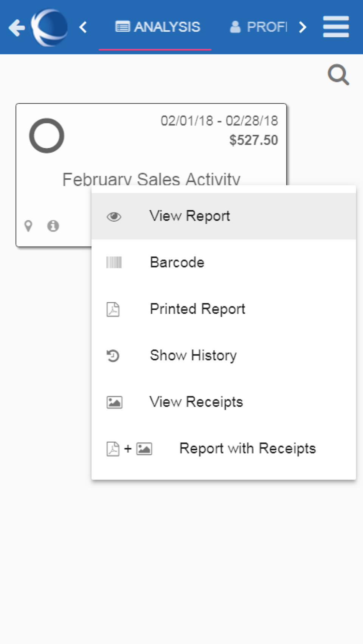Click the barcode icon in the menu
The image size is (363, 644).
[x=114, y=263]
